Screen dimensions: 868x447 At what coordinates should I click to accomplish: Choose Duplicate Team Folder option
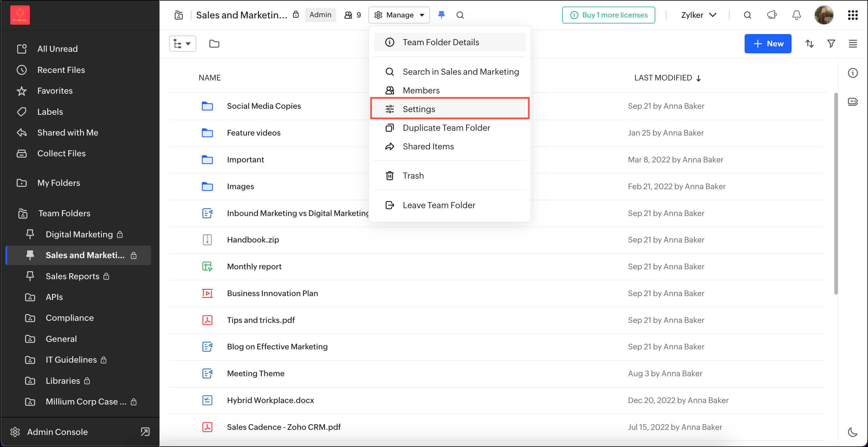tap(446, 128)
